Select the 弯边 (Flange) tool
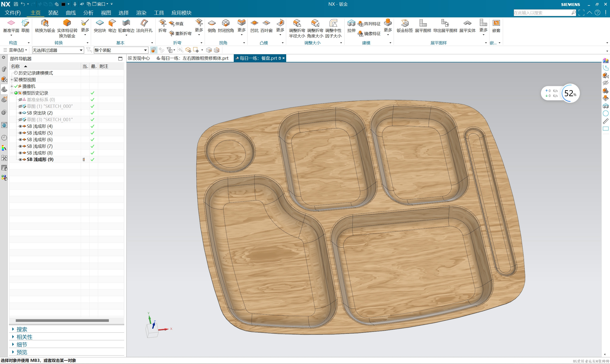 (112, 26)
